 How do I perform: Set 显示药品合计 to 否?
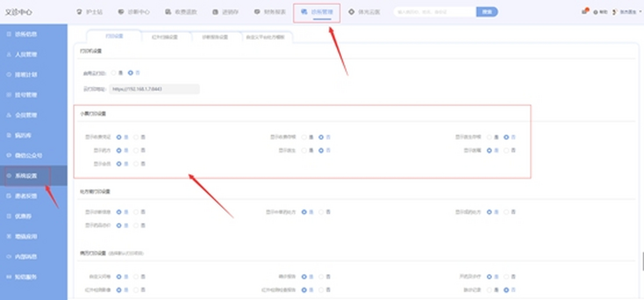click(x=136, y=225)
